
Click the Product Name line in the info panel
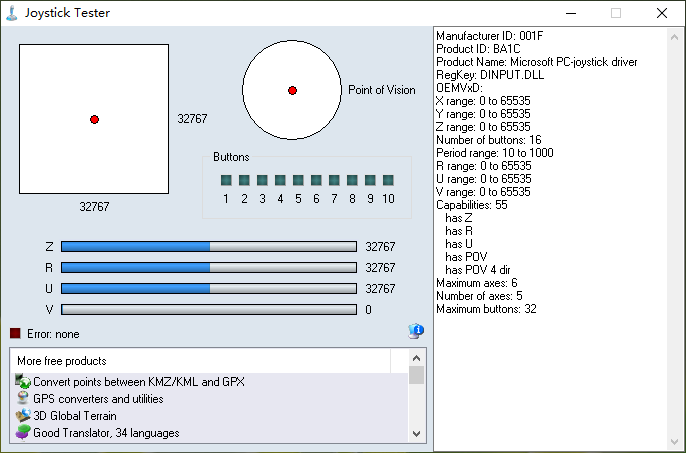tap(536, 62)
